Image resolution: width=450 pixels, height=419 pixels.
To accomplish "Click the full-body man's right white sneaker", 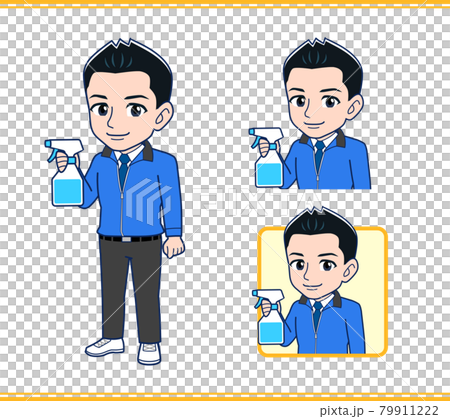I will pos(149,353).
